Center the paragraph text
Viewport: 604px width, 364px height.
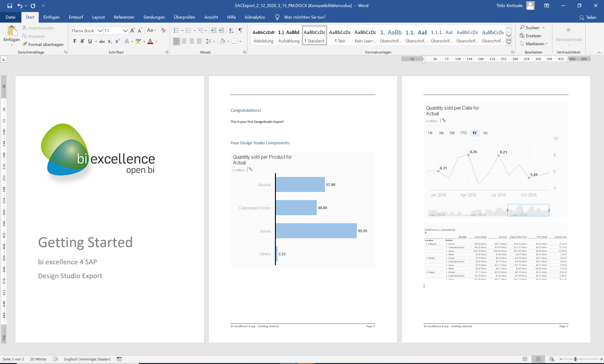click(x=184, y=41)
